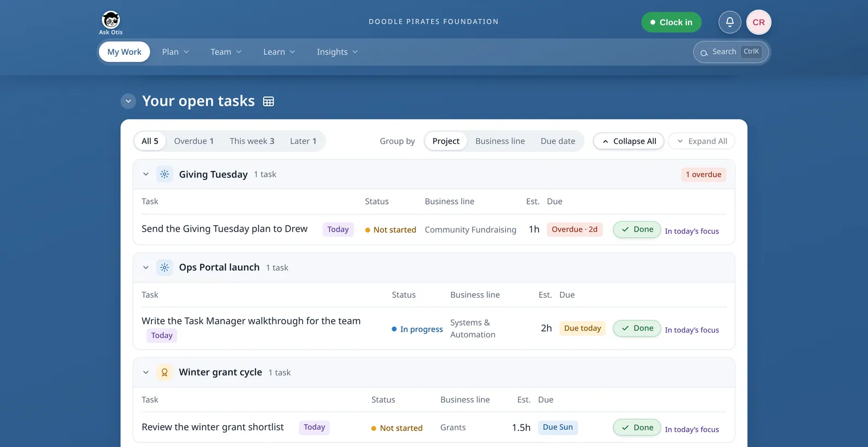Collapse the Your open tasks section
868x447 pixels.
(x=128, y=101)
